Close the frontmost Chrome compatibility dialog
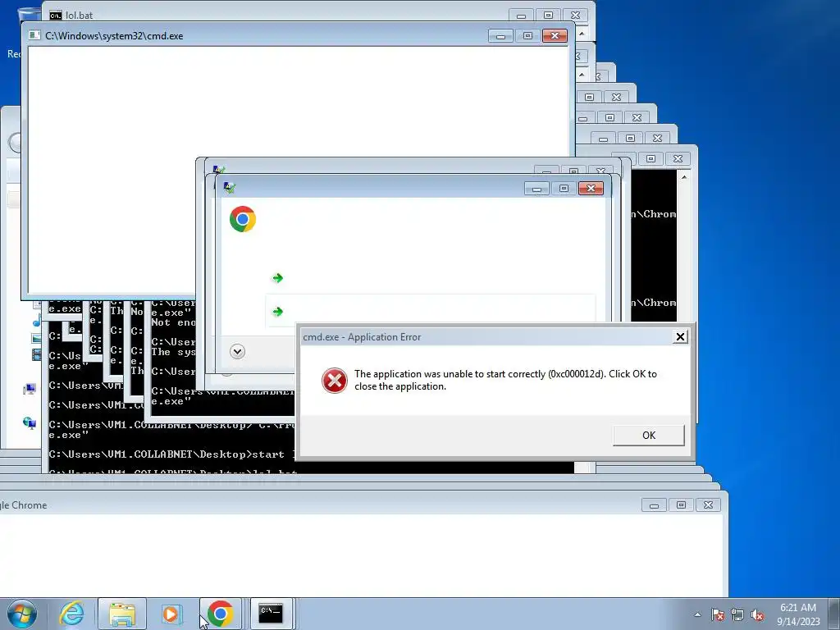The height and width of the screenshot is (630, 840). [x=591, y=188]
